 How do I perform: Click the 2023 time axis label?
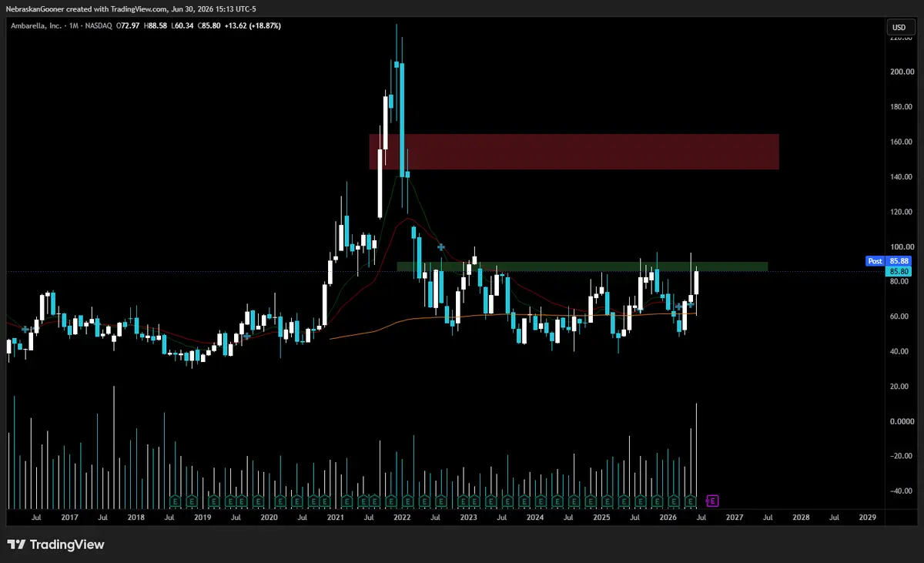click(x=468, y=518)
